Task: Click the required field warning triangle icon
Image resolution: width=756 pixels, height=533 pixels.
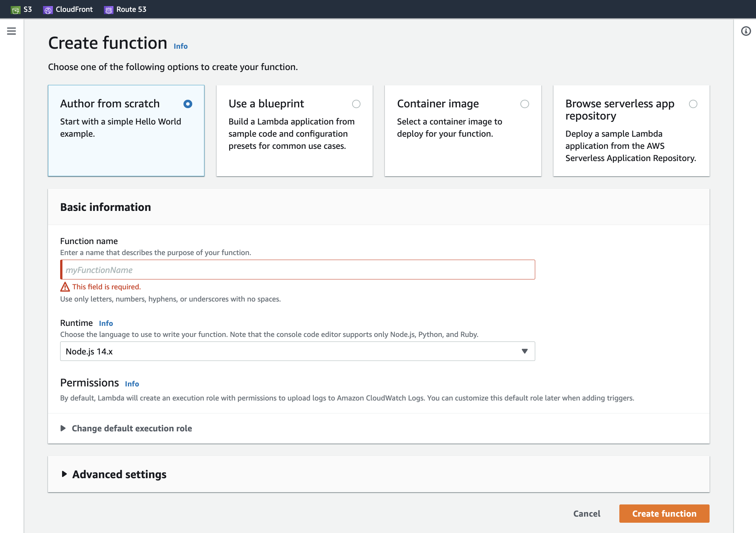Action: (65, 287)
